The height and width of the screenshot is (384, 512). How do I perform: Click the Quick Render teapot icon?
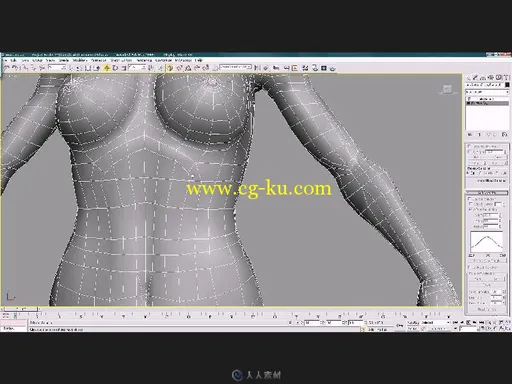pyautogui.click(x=333, y=68)
